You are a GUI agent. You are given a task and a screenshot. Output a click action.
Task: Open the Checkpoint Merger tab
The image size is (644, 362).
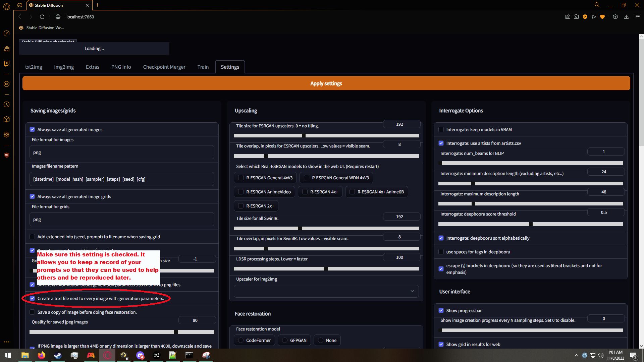(164, 67)
